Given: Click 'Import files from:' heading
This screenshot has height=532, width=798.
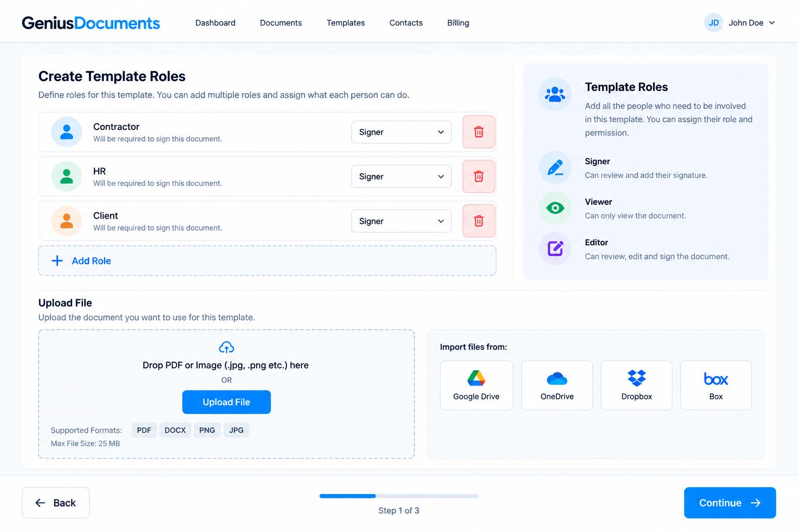Looking at the screenshot, I should coord(473,347).
